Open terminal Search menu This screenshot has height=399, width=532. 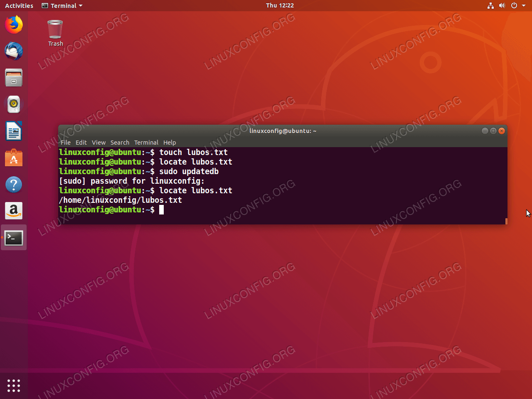coord(120,143)
